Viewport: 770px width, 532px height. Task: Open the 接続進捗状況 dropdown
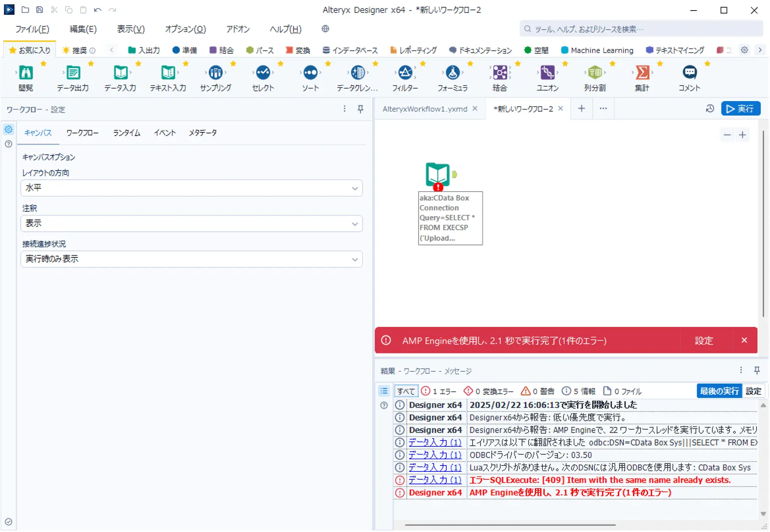(191, 259)
